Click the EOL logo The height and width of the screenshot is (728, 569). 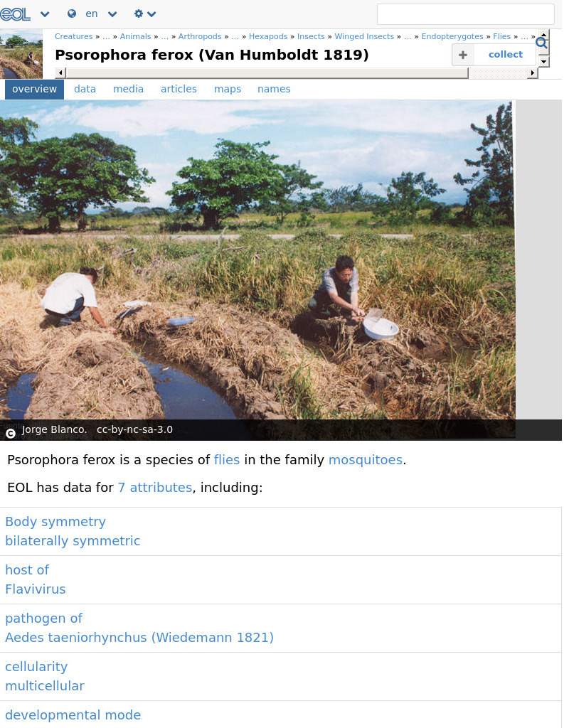coord(15,14)
